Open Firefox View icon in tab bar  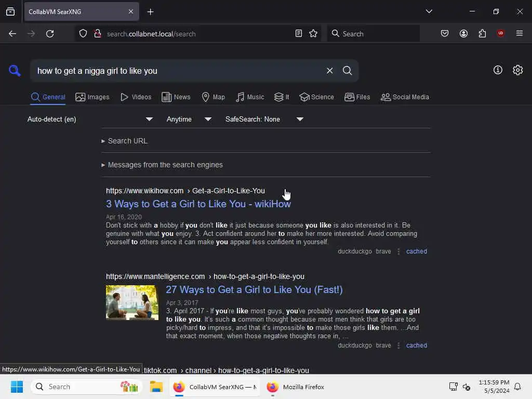[x=10, y=12]
